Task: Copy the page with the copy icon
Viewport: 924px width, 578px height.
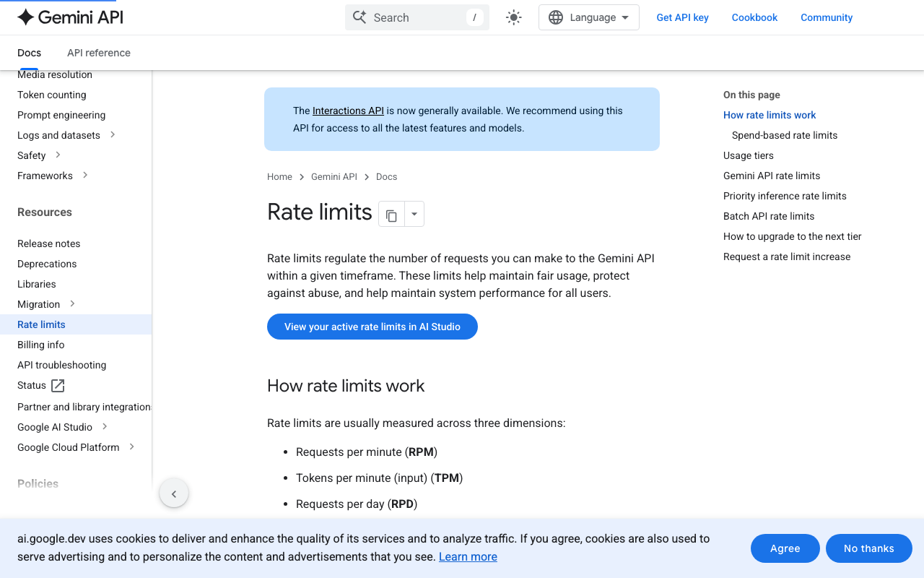Action: pos(391,215)
